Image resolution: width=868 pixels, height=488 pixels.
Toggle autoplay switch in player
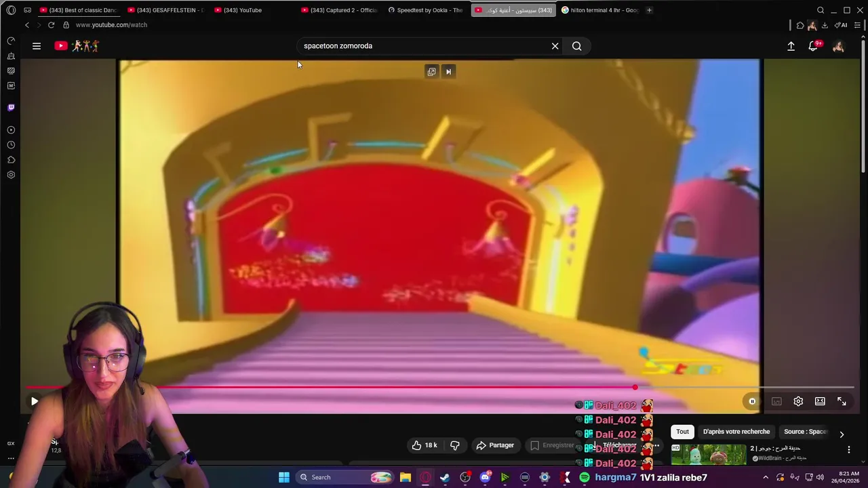(752, 401)
